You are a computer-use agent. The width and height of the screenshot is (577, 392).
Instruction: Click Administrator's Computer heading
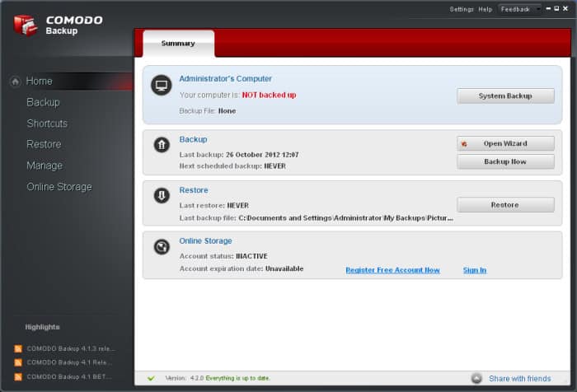point(225,79)
